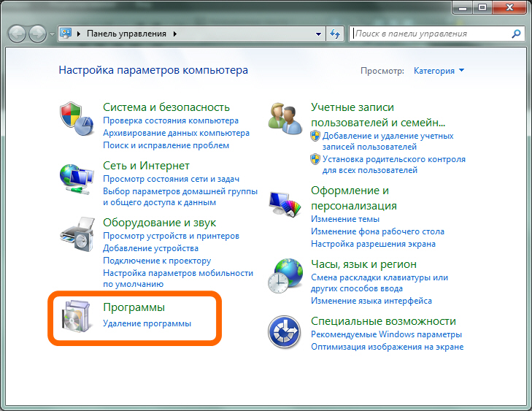Open the 'Категория' view-by dropdown
This screenshot has height=411, width=532.
point(439,71)
